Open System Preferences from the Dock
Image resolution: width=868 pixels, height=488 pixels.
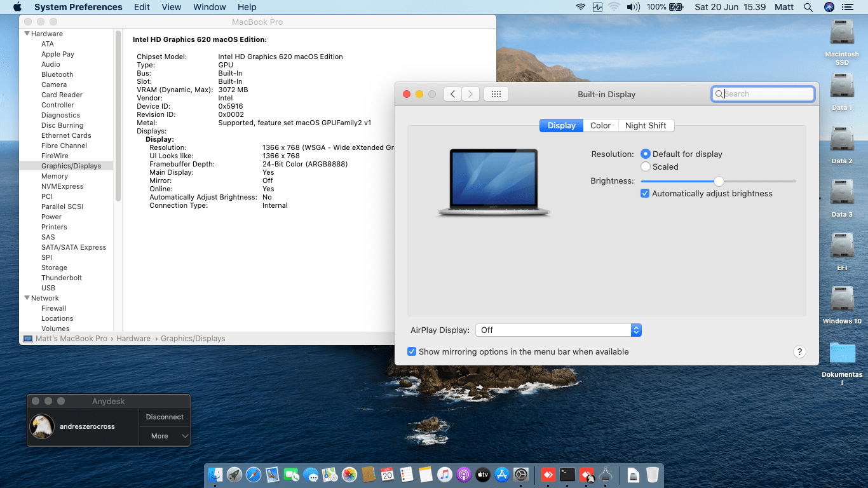coord(520,475)
